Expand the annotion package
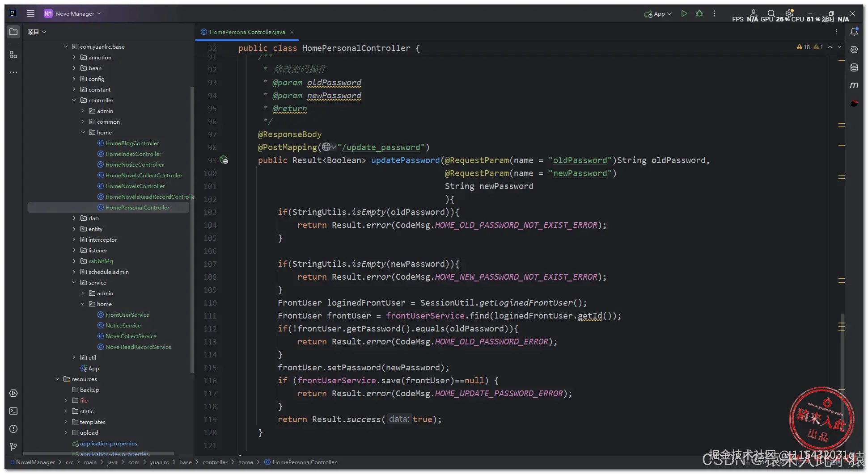The width and height of the screenshot is (868, 474). (74, 57)
